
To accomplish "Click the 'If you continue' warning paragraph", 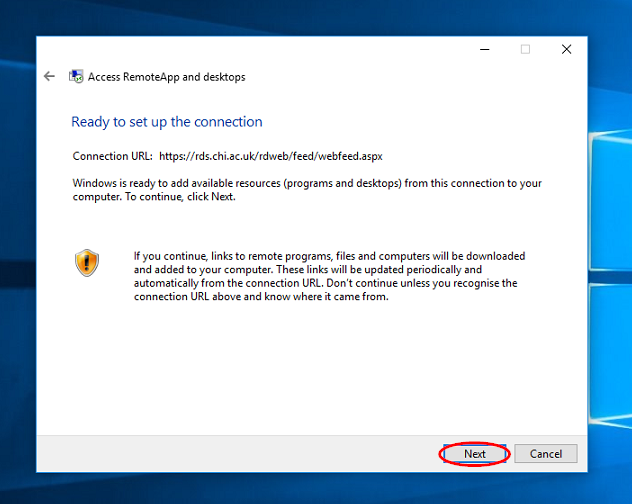I will pos(329,276).
